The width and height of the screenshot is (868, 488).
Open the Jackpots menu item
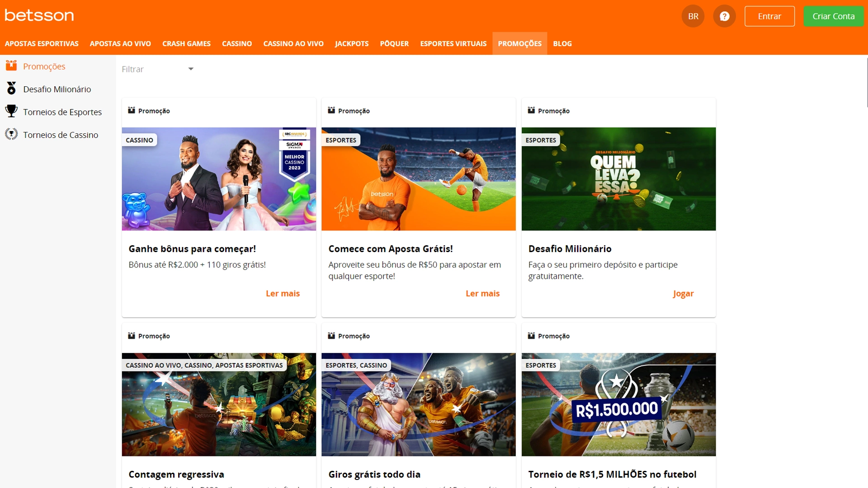352,43
